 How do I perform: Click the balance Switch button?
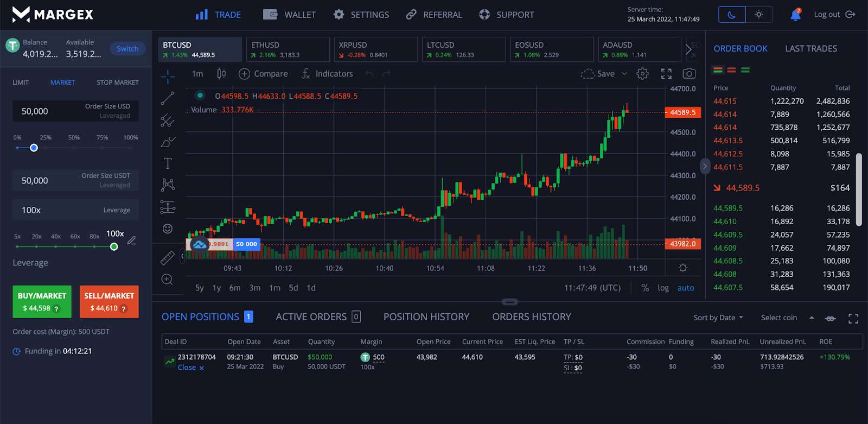pos(127,48)
